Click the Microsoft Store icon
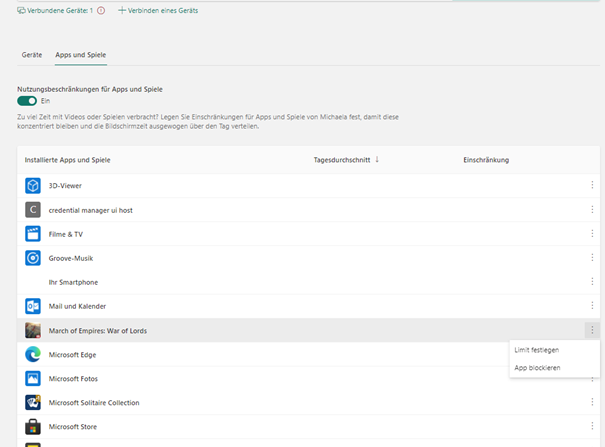 [32, 427]
